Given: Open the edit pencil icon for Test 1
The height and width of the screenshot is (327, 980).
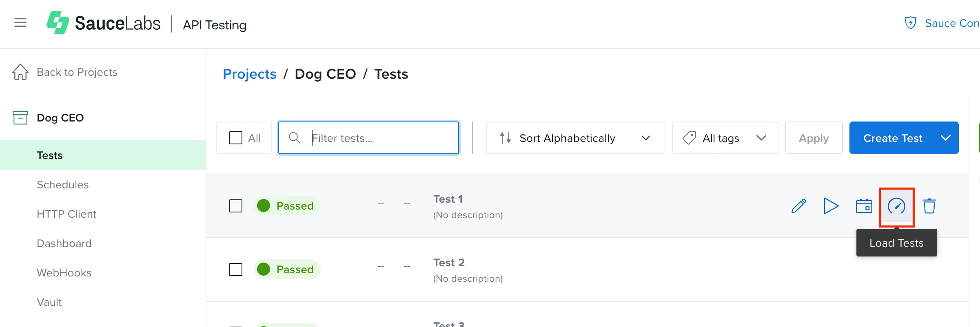Looking at the screenshot, I should pyautogui.click(x=798, y=206).
